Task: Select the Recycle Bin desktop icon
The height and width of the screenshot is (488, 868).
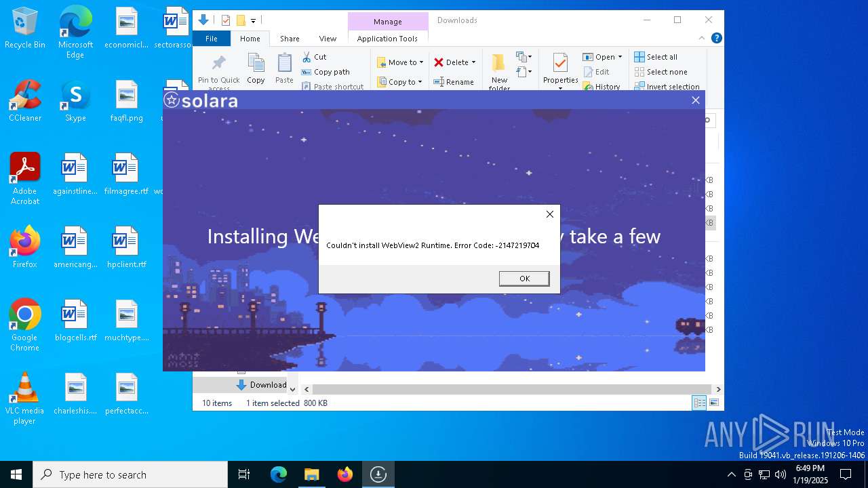Action: point(25,28)
